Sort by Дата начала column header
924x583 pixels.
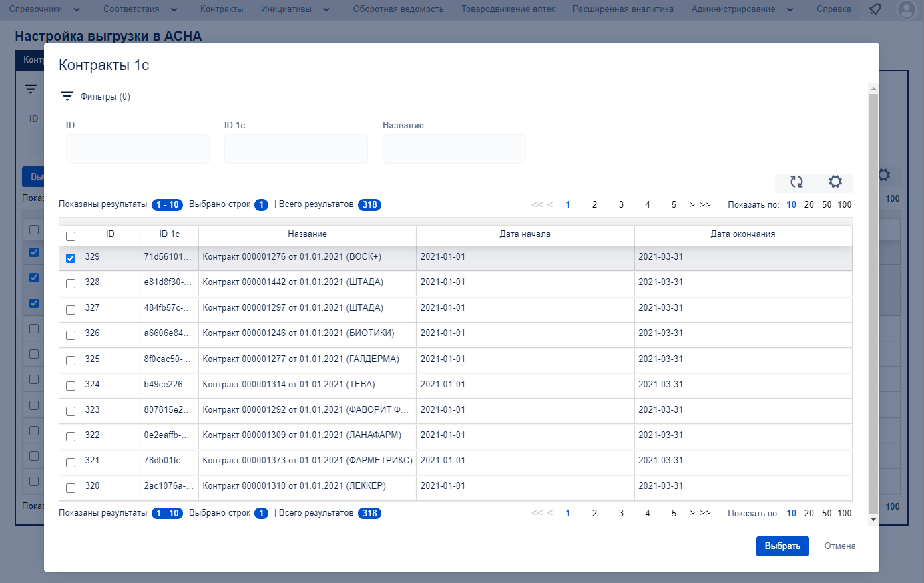(x=525, y=234)
